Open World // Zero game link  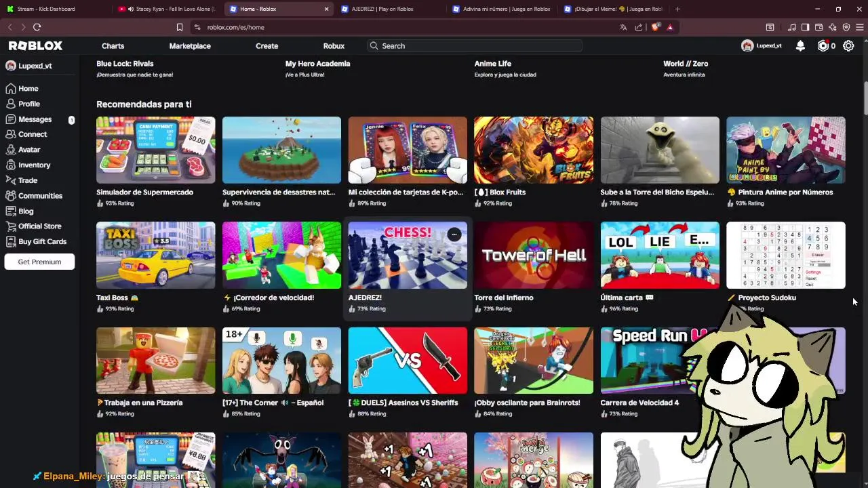686,64
